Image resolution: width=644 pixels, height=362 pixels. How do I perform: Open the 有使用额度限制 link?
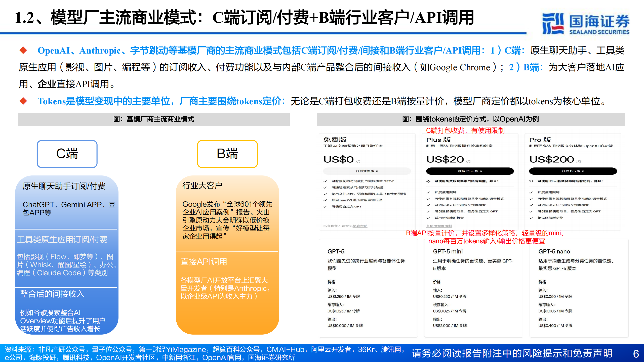[x=439, y=226]
